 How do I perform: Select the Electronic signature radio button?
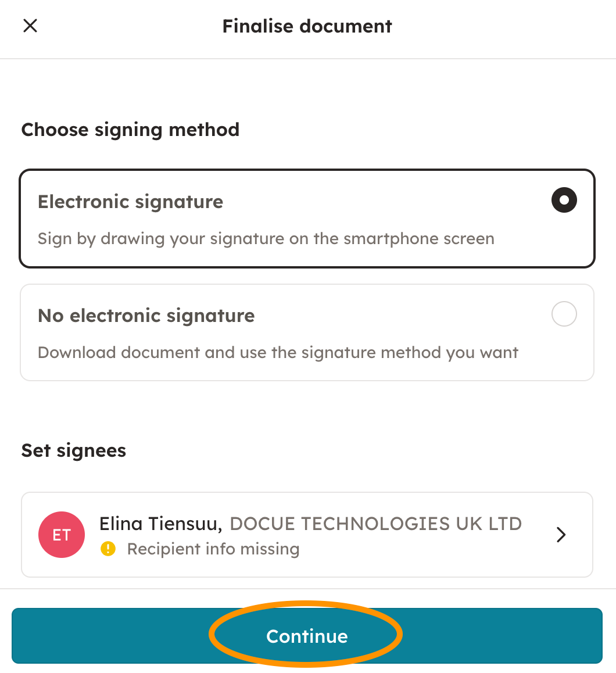point(564,201)
